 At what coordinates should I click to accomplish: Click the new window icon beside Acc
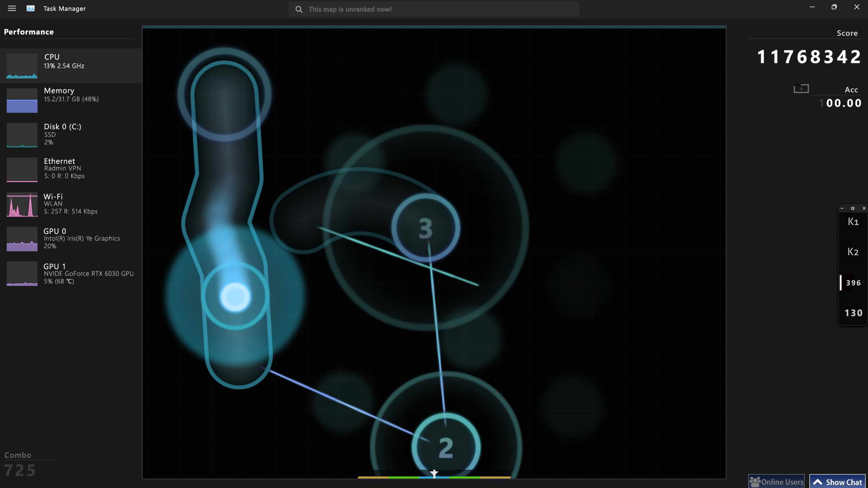[x=801, y=89]
